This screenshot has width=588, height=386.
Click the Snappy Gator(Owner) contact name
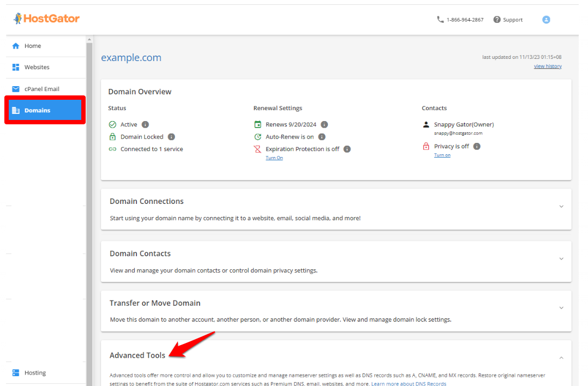click(464, 125)
